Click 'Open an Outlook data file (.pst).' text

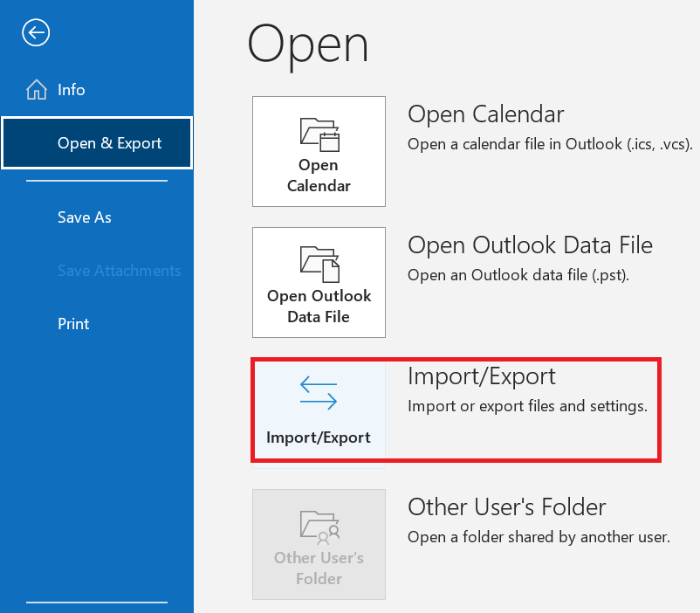click(x=518, y=275)
